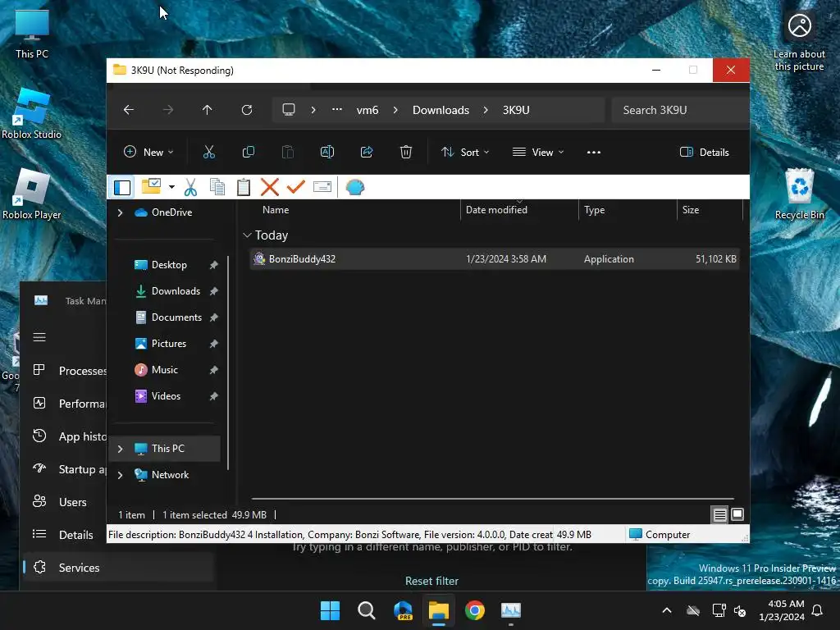
Task: Delete with the red X icon
Action: point(269,187)
